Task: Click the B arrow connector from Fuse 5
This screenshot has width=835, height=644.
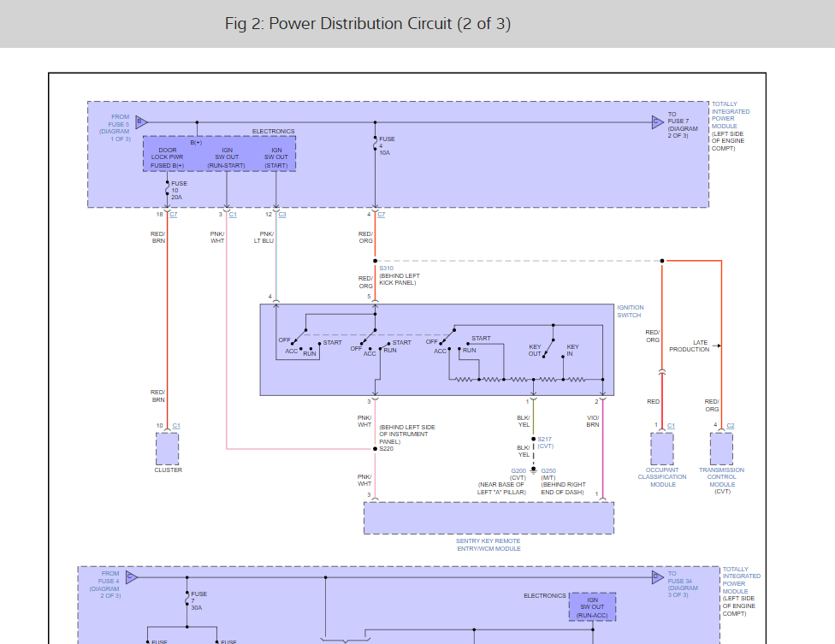Action: tap(141, 122)
